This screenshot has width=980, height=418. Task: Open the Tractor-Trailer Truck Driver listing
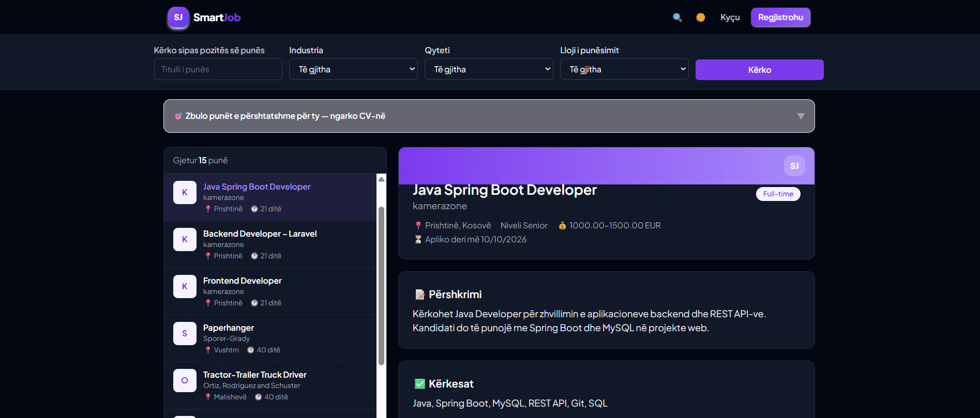[270, 385]
